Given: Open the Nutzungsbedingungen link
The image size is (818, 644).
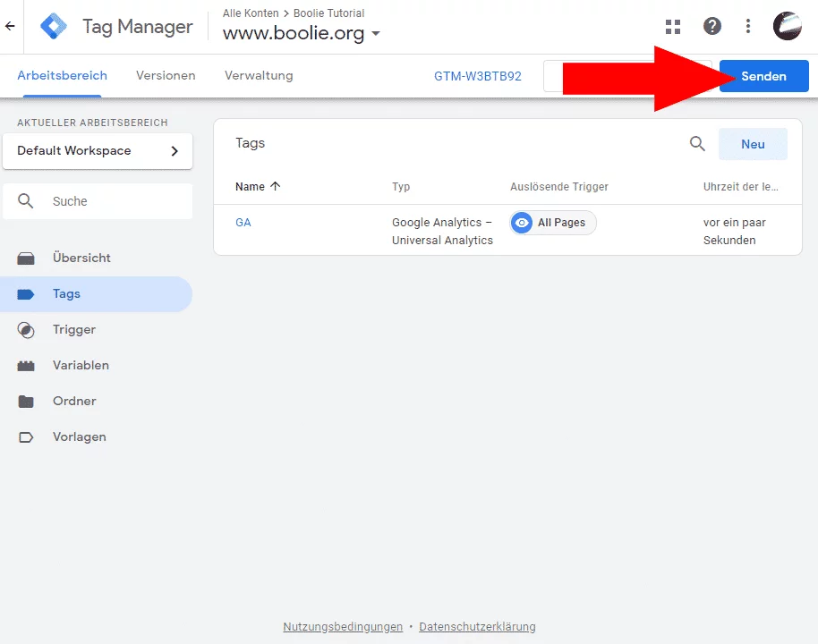Looking at the screenshot, I should point(343,626).
